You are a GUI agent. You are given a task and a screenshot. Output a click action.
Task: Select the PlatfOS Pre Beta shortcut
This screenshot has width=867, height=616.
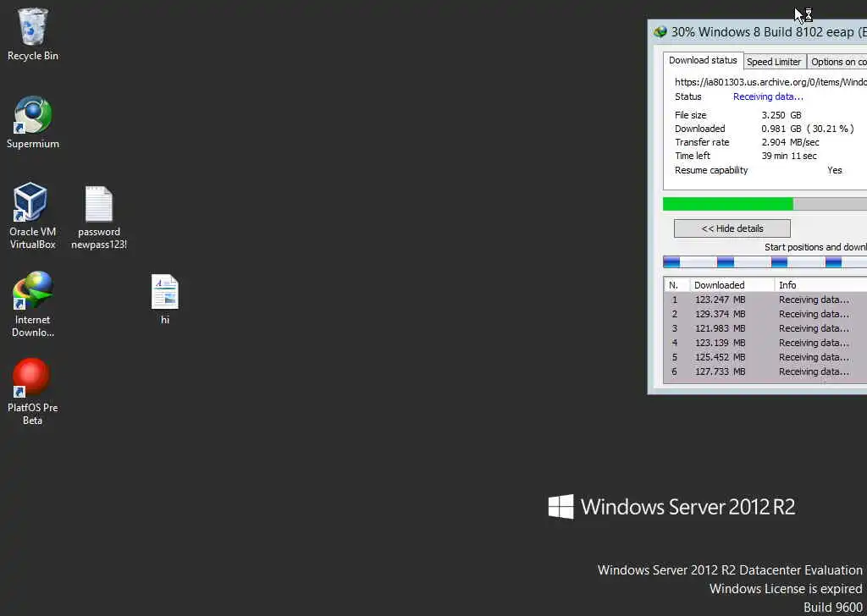(33, 392)
